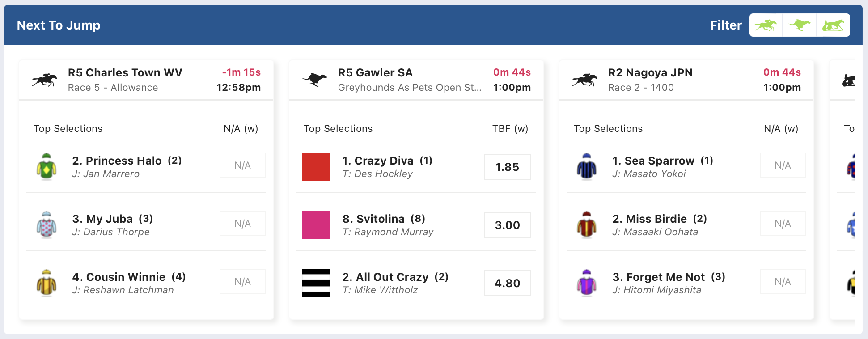Click My Juba jockey silks icon
The width and height of the screenshot is (868, 339).
pyautogui.click(x=47, y=225)
